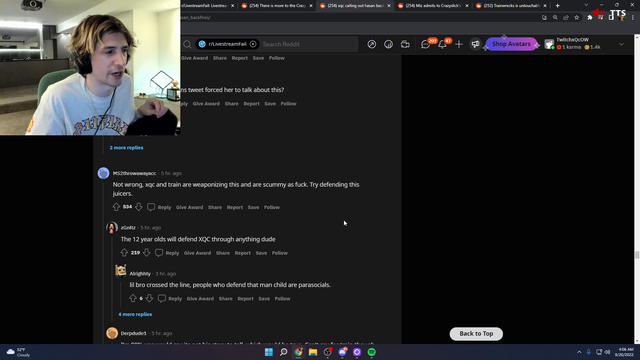The image size is (640, 360).
Task: Open the chat icon with 207 badge
Action: (x=426, y=44)
